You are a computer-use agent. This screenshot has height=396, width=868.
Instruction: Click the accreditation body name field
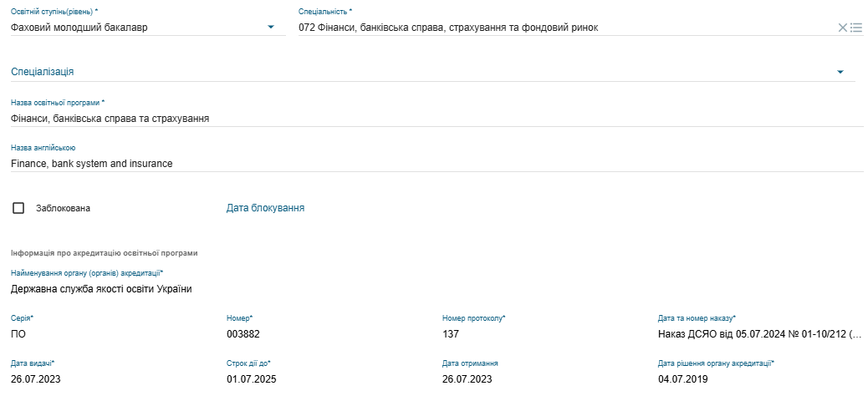click(x=437, y=289)
